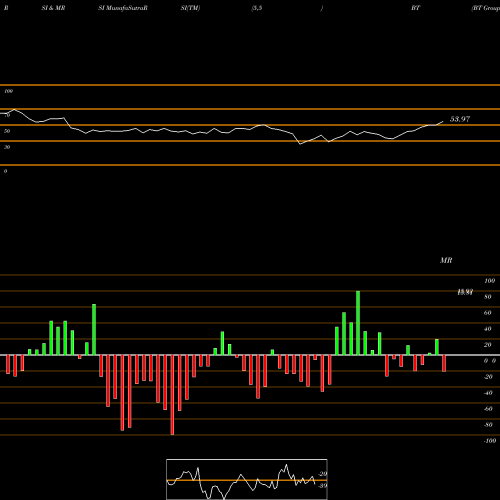Viewport: 500px width, 500px height.
Task: Click RSI axis label '30'
Action: coord(7,147)
